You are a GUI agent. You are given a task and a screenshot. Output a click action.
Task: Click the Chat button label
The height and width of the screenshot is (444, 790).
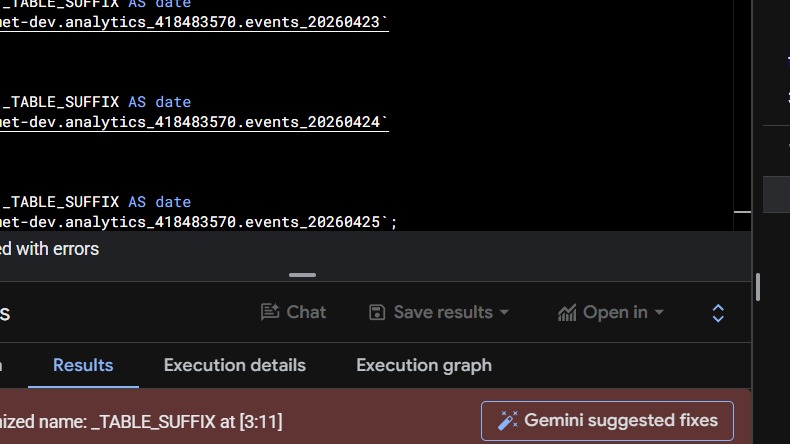pos(306,312)
